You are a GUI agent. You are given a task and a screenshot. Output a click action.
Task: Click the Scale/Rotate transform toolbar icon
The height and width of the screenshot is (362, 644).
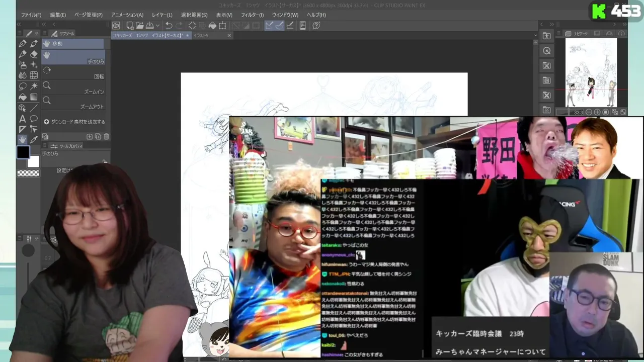coord(222,26)
